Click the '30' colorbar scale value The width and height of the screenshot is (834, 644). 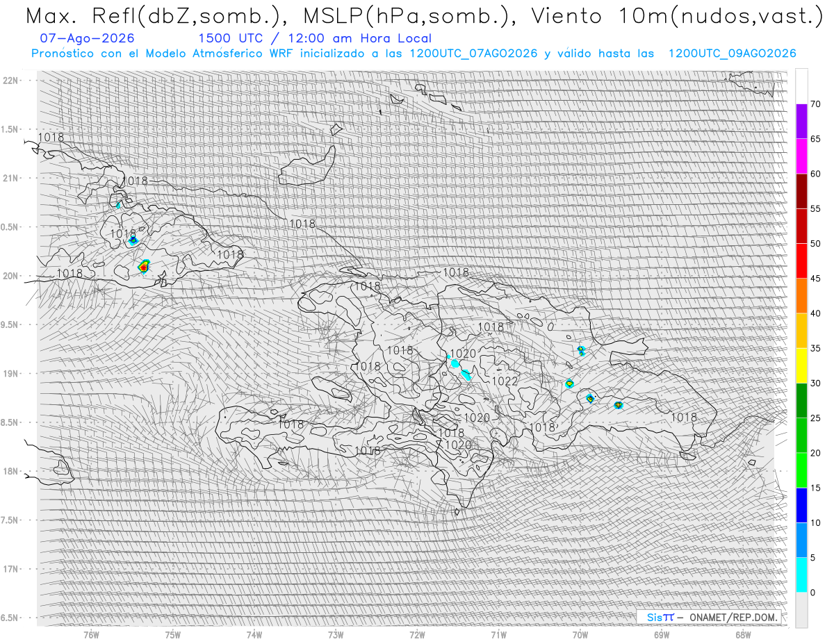coord(815,383)
